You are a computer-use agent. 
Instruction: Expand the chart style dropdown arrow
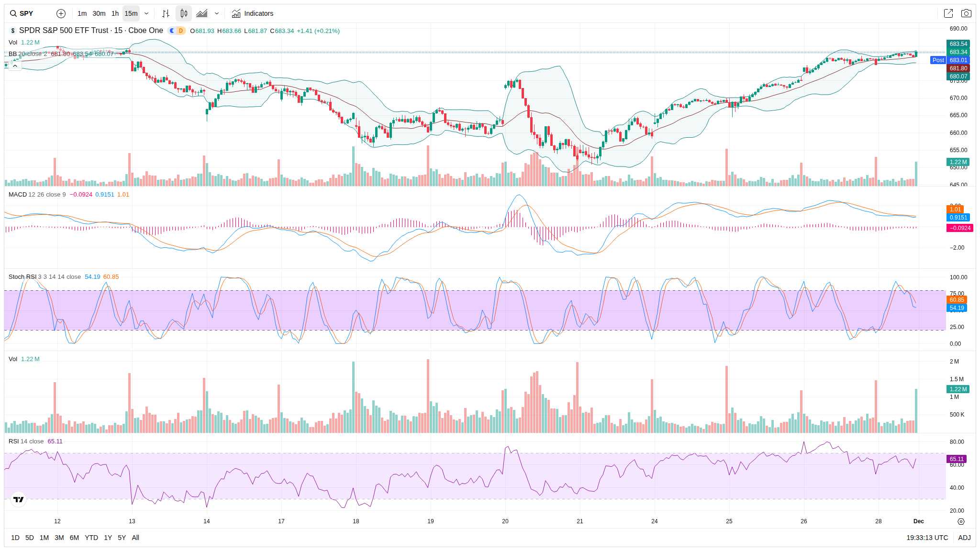click(217, 13)
